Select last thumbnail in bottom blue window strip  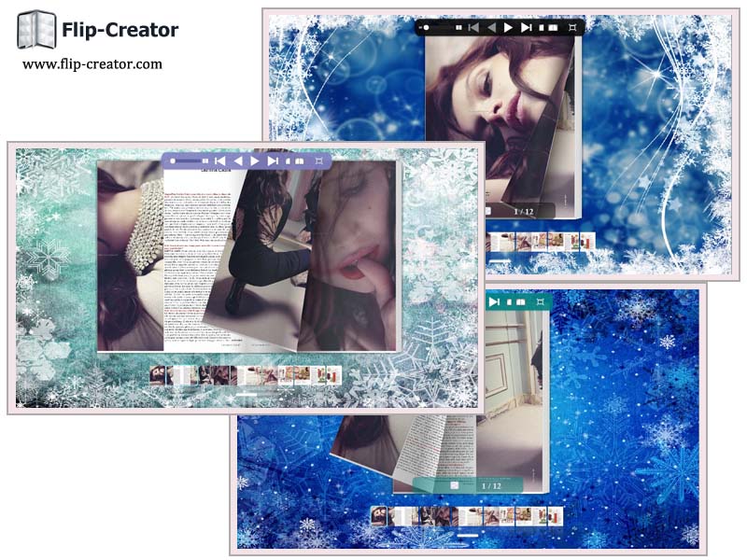pyautogui.click(x=555, y=516)
